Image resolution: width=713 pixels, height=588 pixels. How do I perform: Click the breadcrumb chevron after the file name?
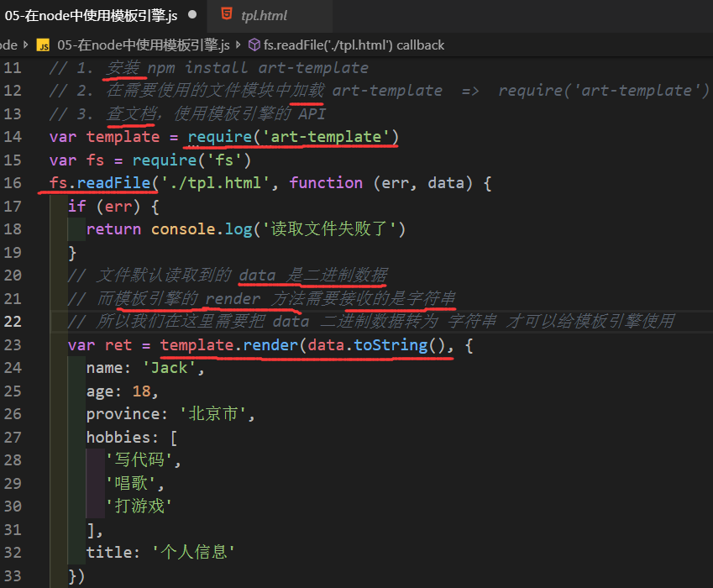tap(239, 45)
